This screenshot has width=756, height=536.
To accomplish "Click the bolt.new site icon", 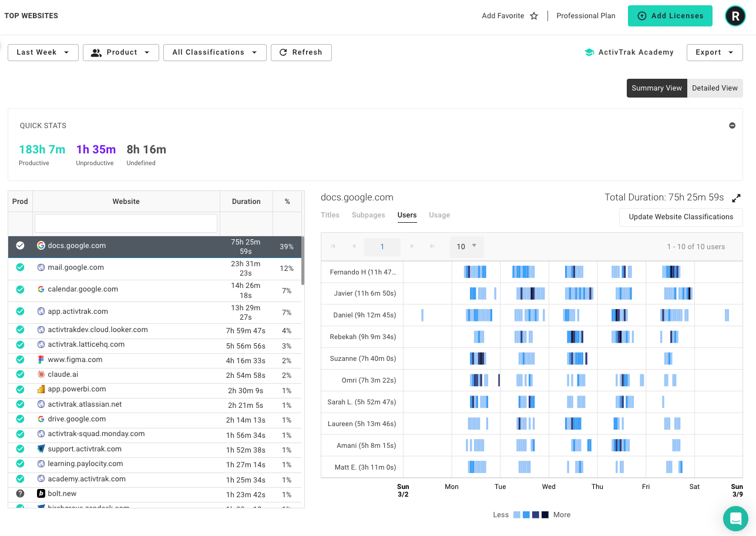I will point(41,494).
